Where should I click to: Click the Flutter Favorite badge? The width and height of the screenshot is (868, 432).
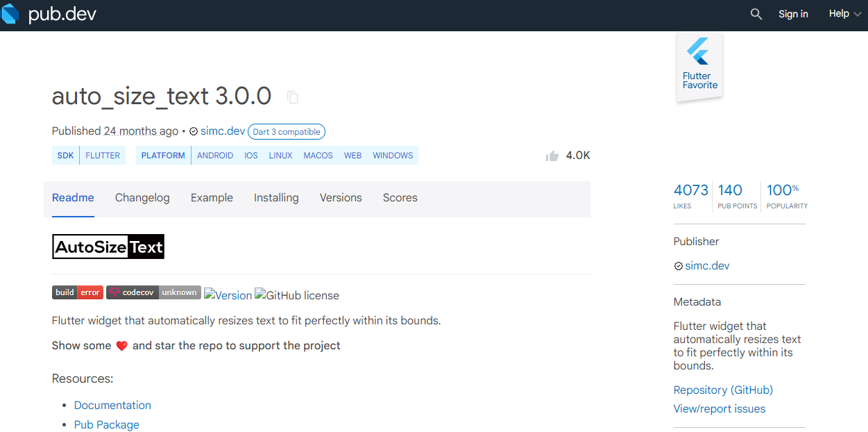pos(699,67)
